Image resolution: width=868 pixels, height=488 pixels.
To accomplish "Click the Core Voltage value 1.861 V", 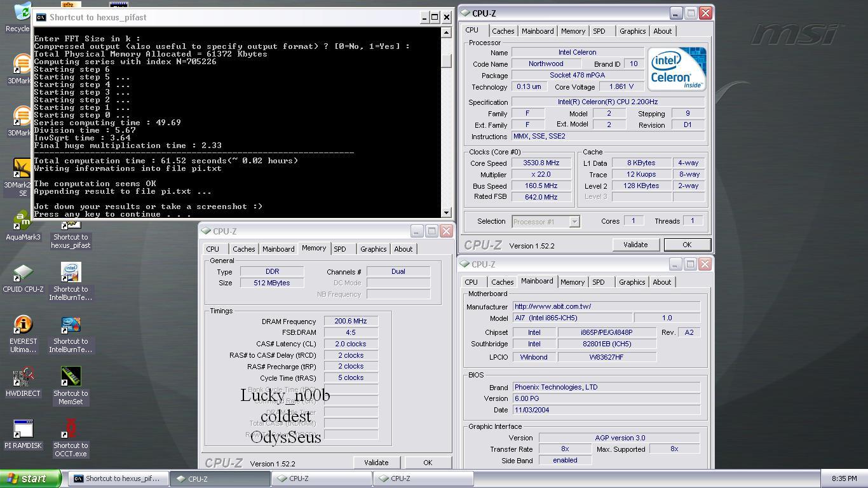I will [x=621, y=87].
